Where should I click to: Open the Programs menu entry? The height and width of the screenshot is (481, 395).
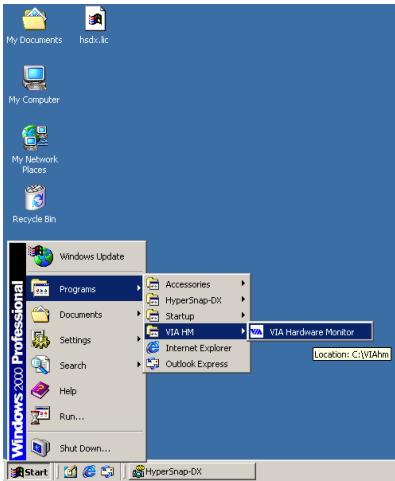pyautogui.click(x=85, y=288)
